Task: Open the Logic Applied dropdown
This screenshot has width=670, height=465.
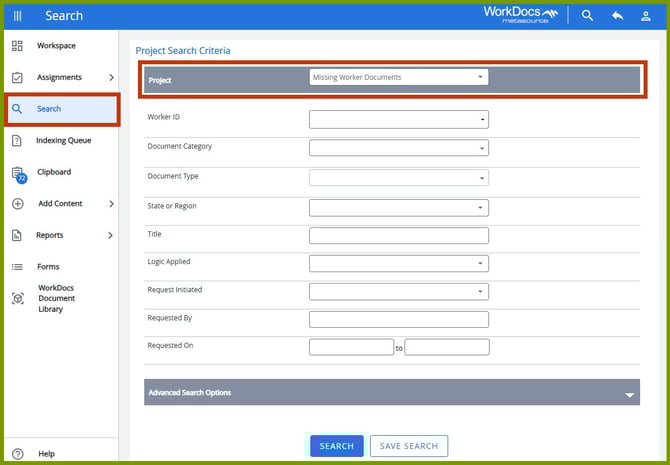Action: (x=399, y=263)
